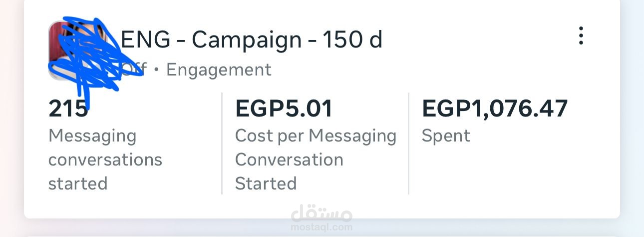The width and height of the screenshot is (644, 237).
Task: Click the 150 d text in title
Action: (x=352, y=39)
